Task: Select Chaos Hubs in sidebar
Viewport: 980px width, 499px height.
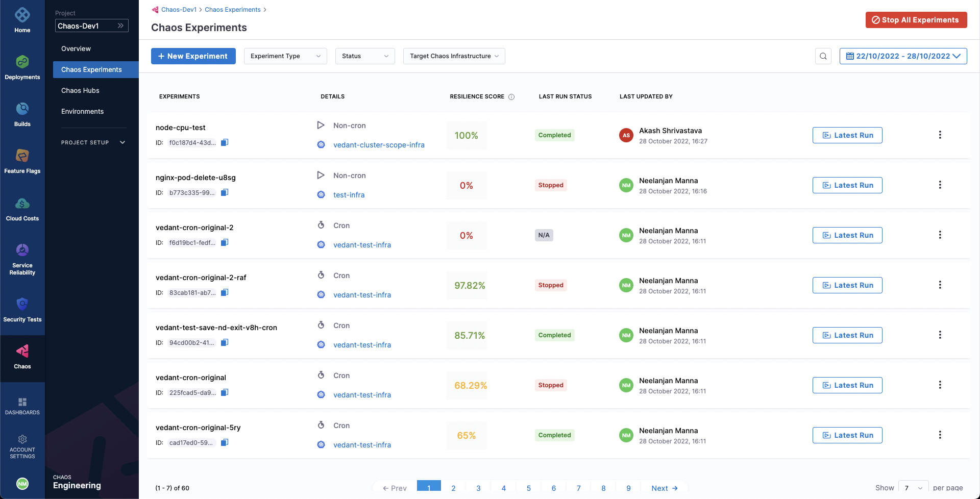Action: click(80, 90)
